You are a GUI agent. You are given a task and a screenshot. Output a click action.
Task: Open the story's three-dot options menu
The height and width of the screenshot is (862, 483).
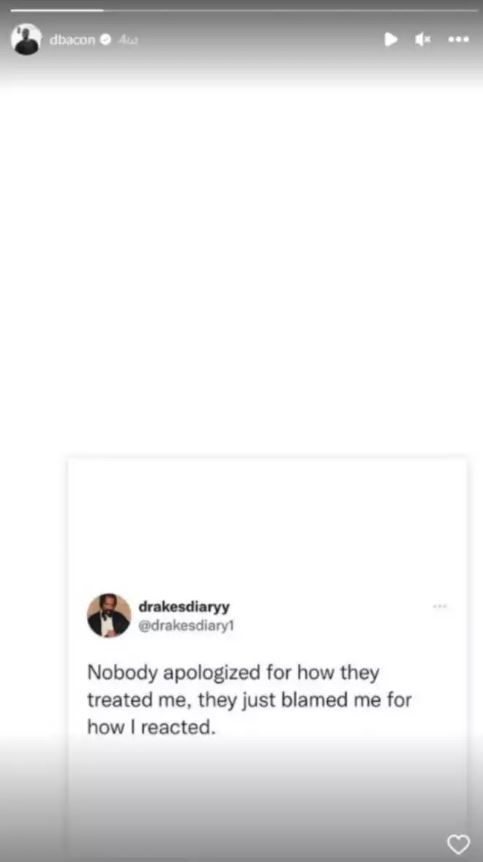point(458,40)
